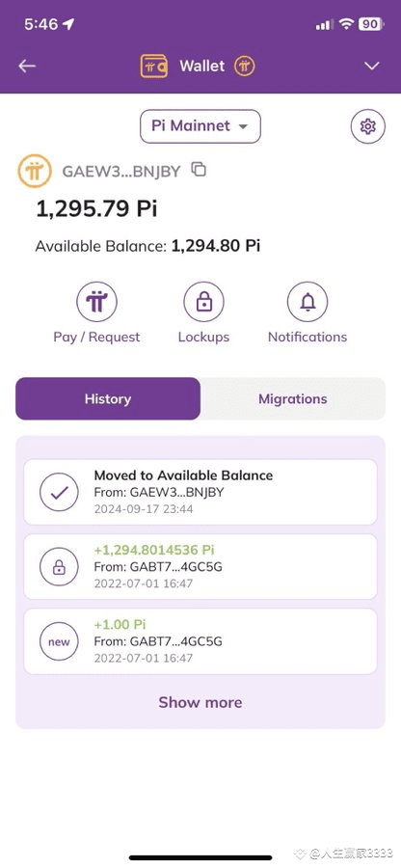Tap lock icon on +1,294.8014536 Pi entry
This screenshot has width=401, height=868.
(x=59, y=567)
